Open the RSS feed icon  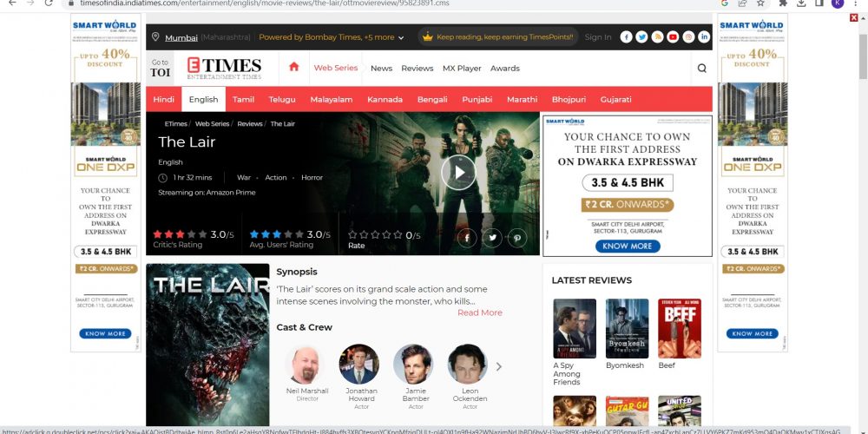[657, 37]
